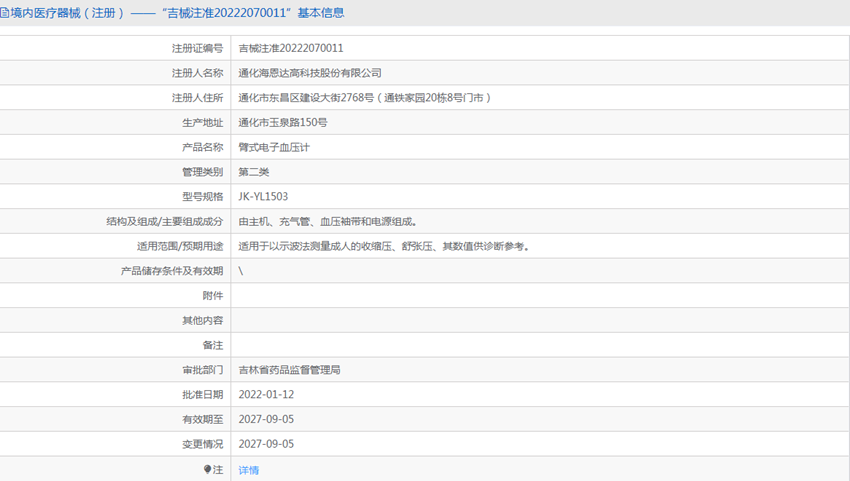Click the 变更情况 label

[x=203, y=444]
